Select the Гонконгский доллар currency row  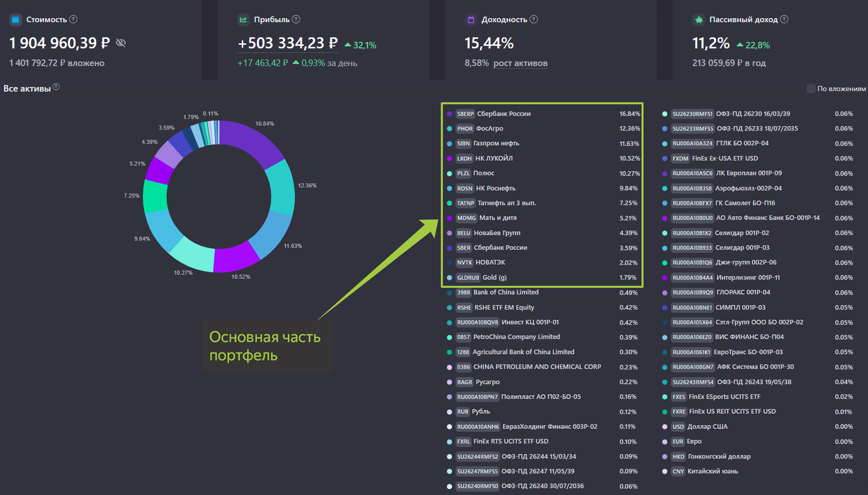click(x=758, y=457)
